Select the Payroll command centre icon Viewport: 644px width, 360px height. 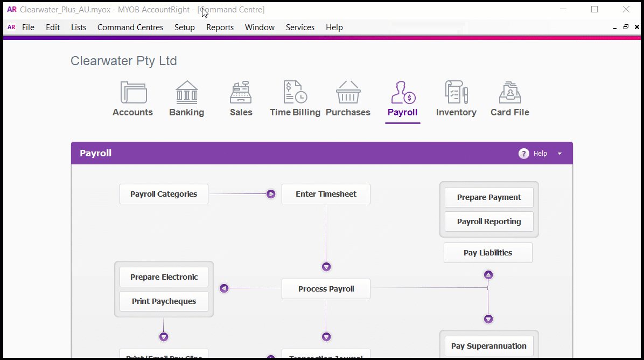pos(403,92)
